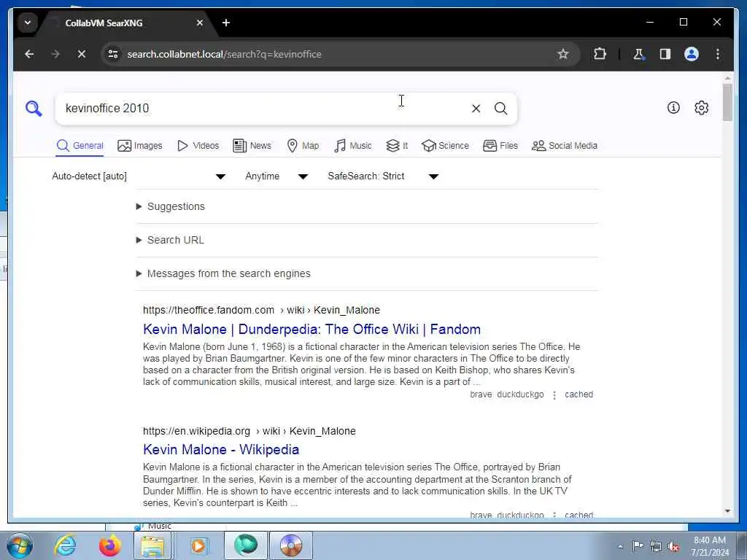This screenshot has height=560, width=747.
Task: Clear the search query with the X icon
Action: tap(476, 109)
